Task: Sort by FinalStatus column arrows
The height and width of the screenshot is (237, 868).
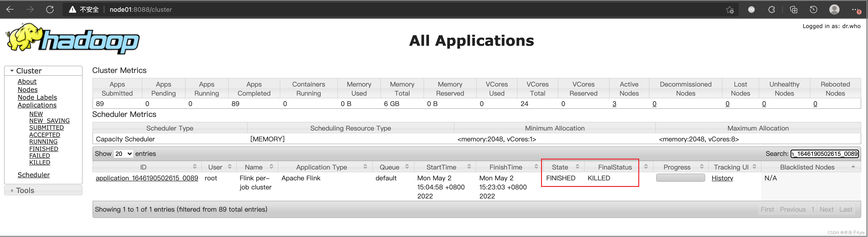Action: tap(646, 167)
